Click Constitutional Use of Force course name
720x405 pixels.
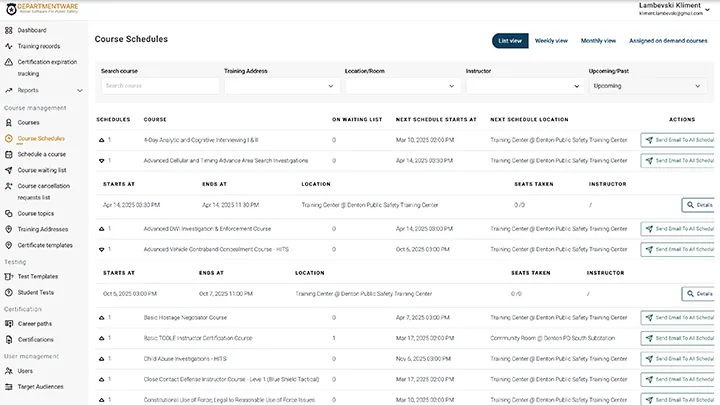[229, 400]
